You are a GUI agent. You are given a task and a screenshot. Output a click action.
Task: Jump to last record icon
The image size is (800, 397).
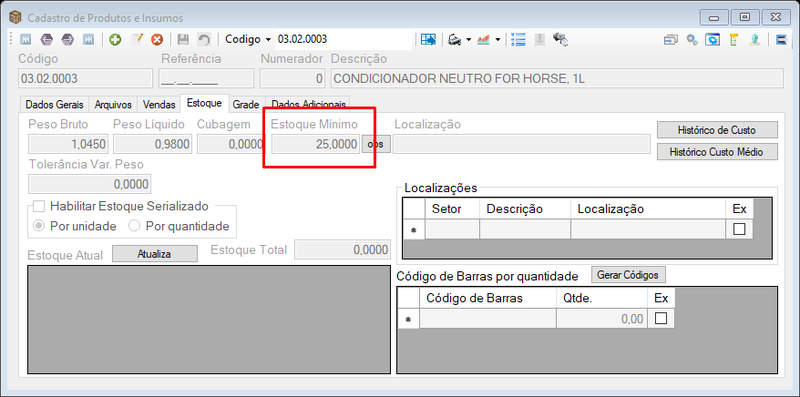point(88,39)
